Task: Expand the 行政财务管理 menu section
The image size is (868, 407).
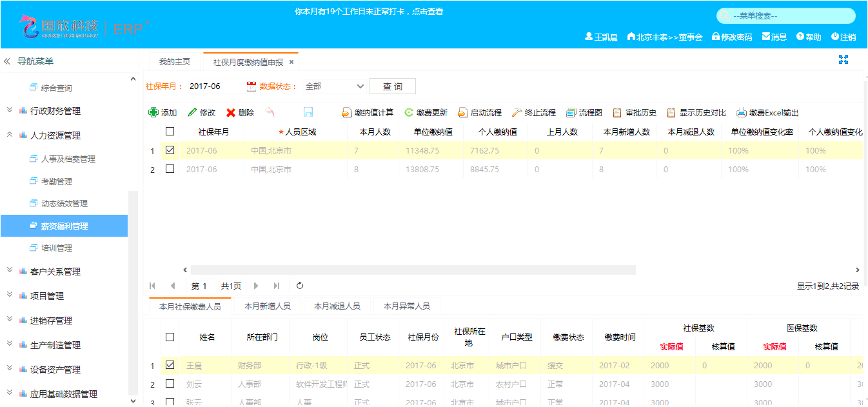Action: point(55,111)
